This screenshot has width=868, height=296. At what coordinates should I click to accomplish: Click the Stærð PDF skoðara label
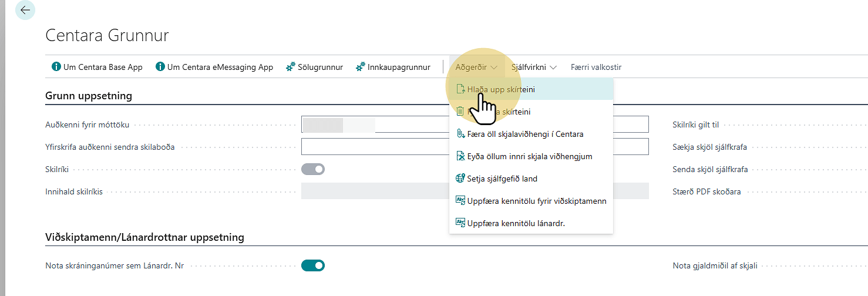click(706, 191)
